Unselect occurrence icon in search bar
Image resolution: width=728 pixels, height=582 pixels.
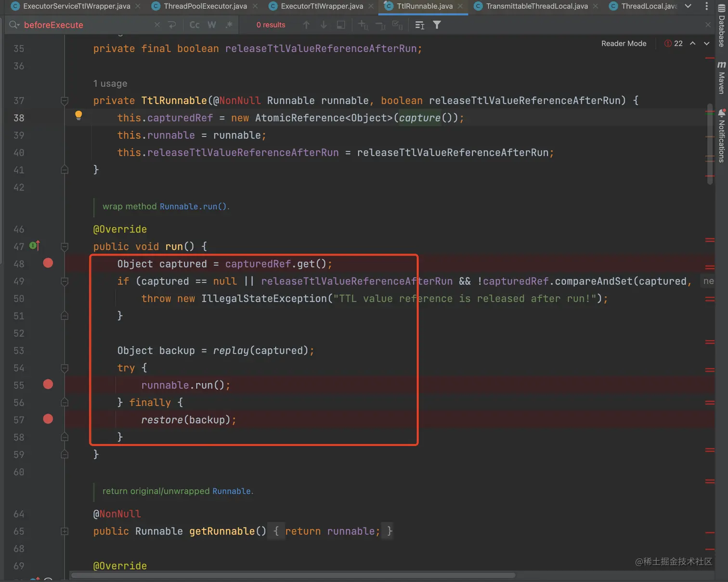(380, 25)
